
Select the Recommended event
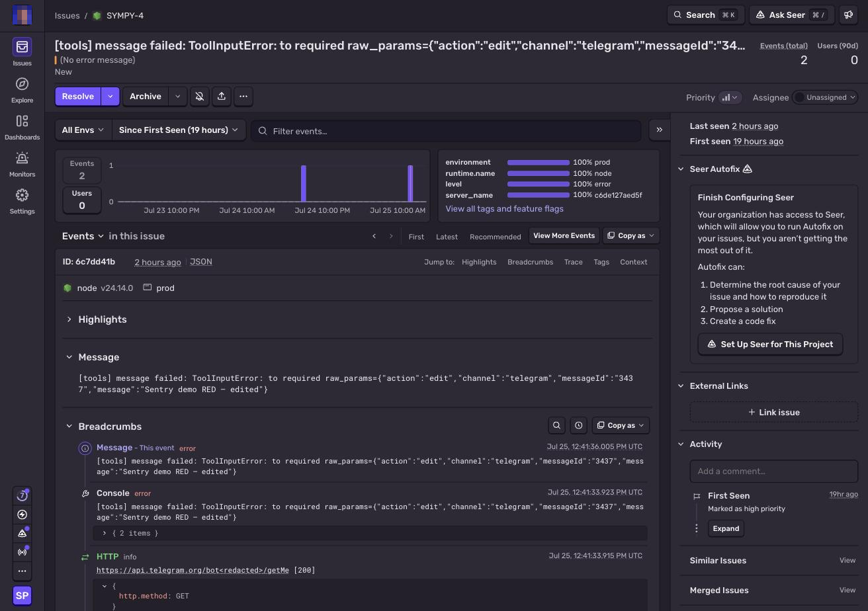(496, 237)
